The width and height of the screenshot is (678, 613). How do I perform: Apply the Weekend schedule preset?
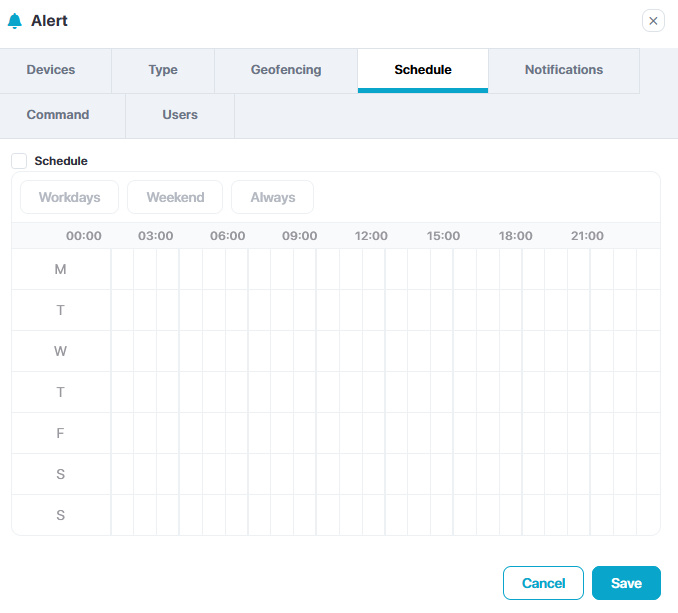175,197
